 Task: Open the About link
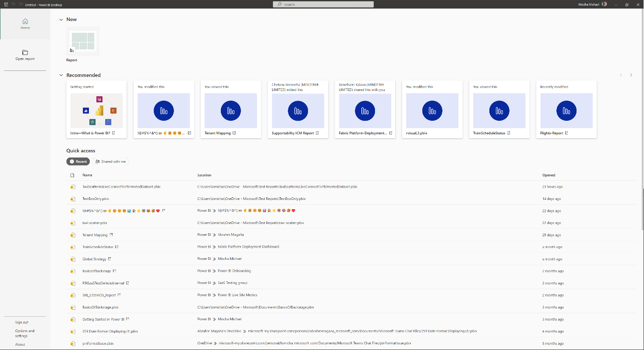(x=20, y=344)
